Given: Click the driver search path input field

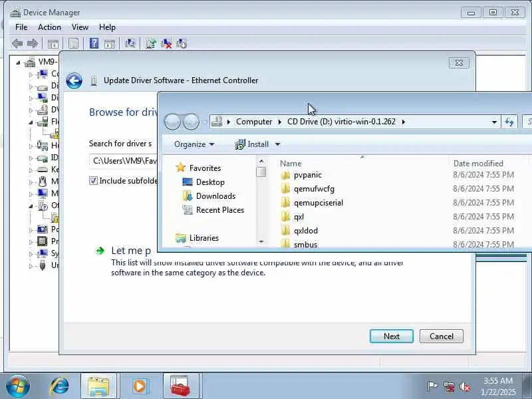Looking at the screenshot, I should [124, 160].
